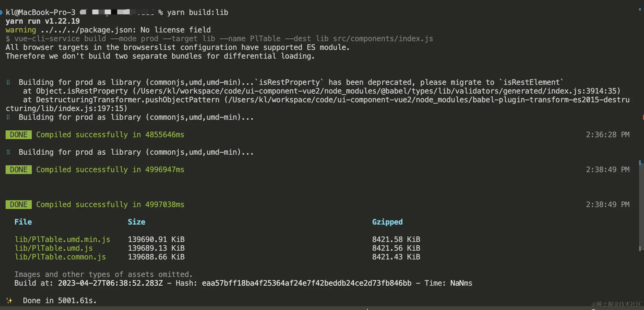This screenshot has width=644, height=310.
Task: Open the lib/PlTable.umd.js file link
Action: coord(54,248)
